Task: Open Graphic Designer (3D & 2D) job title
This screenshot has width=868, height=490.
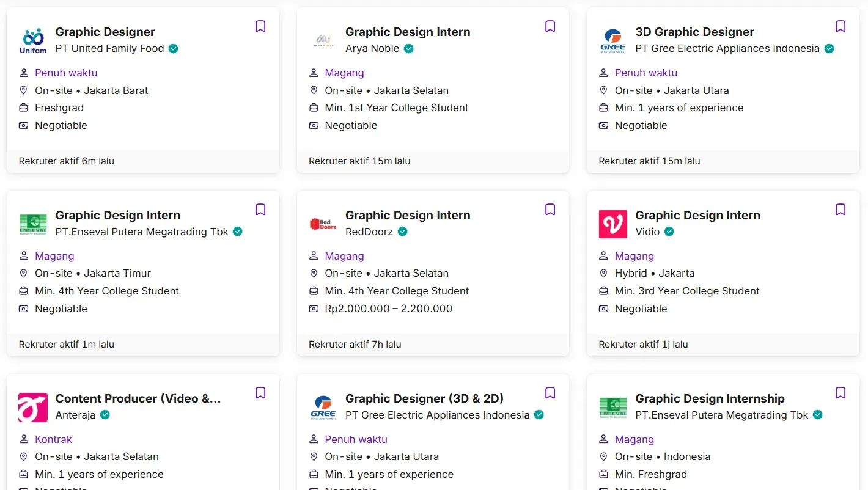Action: pos(424,398)
